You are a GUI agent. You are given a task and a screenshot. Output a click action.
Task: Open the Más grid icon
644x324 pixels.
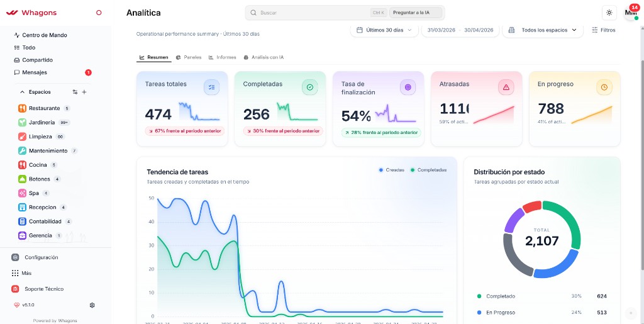tap(15, 273)
